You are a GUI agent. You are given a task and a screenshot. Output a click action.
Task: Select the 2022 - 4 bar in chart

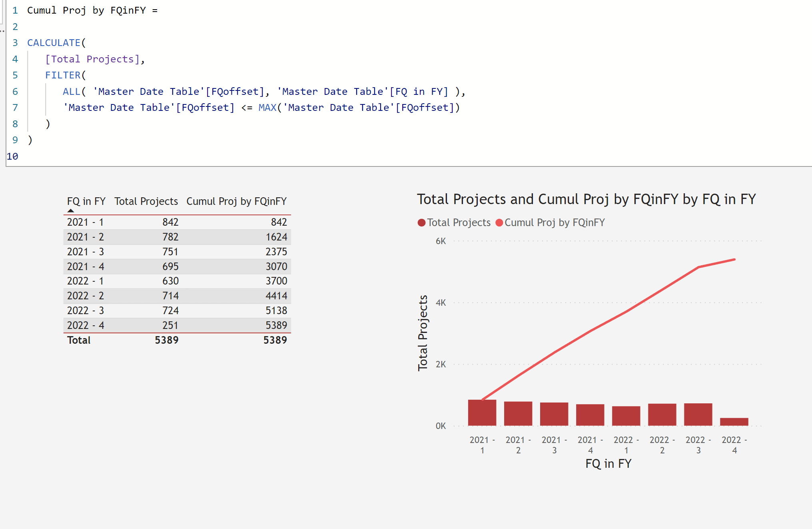coord(734,422)
